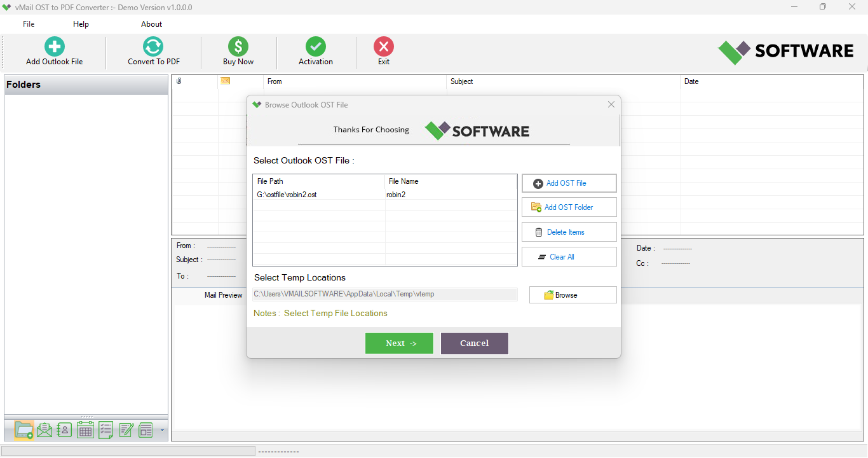Open the Calendar view icon

click(85, 430)
